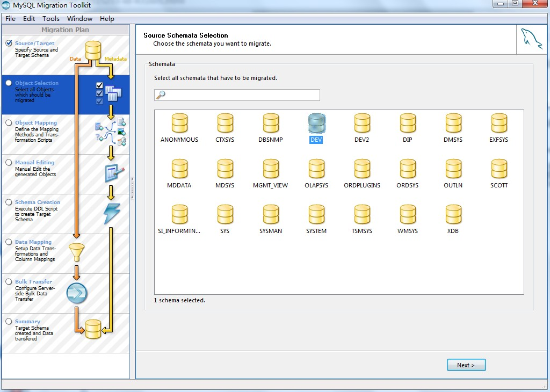Viewport: 550px width, 392px height.
Task: Click the Schema Creation lightning icon
Action: click(112, 214)
